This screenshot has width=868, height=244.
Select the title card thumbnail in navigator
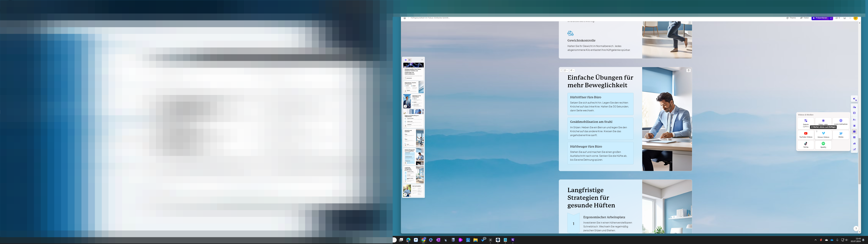(413, 71)
